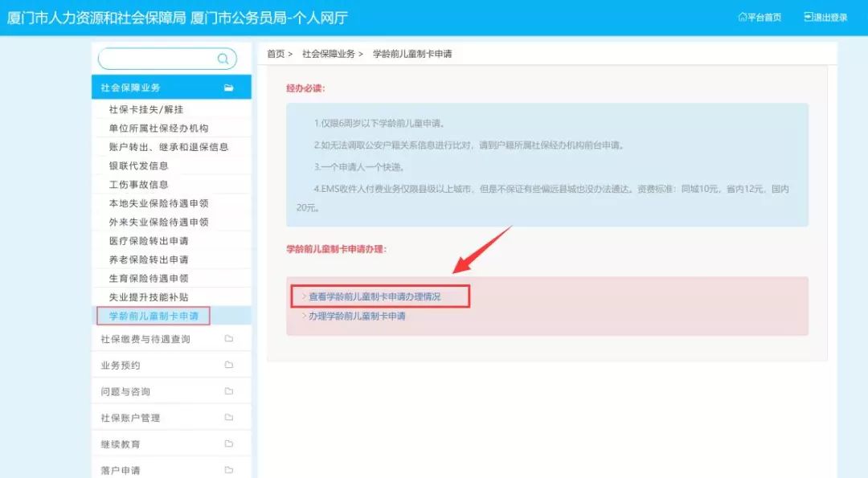Click 社会保障业务 in the breadcrumb

coord(329,54)
